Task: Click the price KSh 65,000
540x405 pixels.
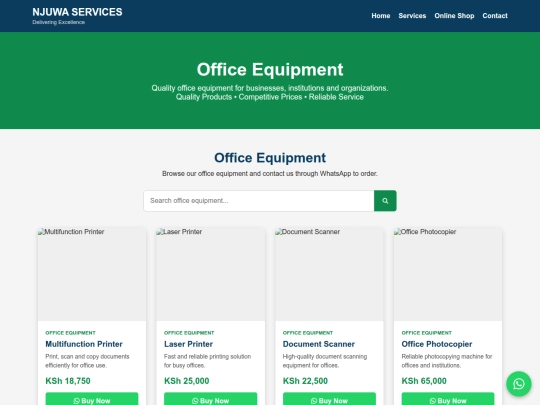Action: pos(424,381)
